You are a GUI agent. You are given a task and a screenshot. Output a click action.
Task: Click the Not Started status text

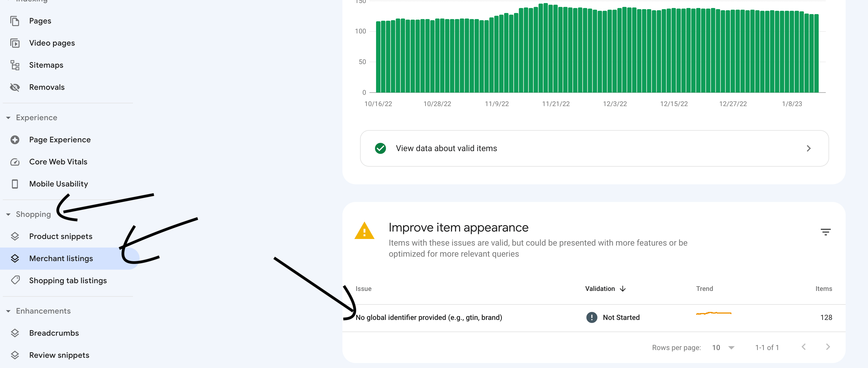pyautogui.click(x=621, y=318)
